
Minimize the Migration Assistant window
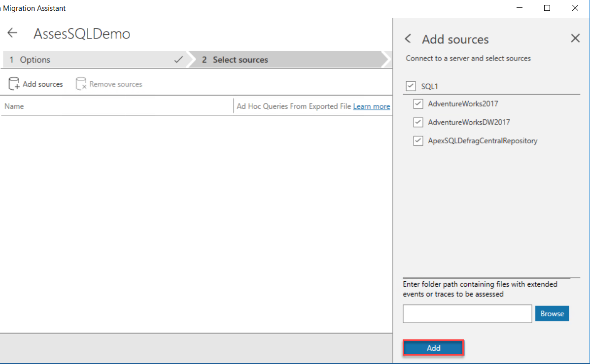tap(519, 8)
